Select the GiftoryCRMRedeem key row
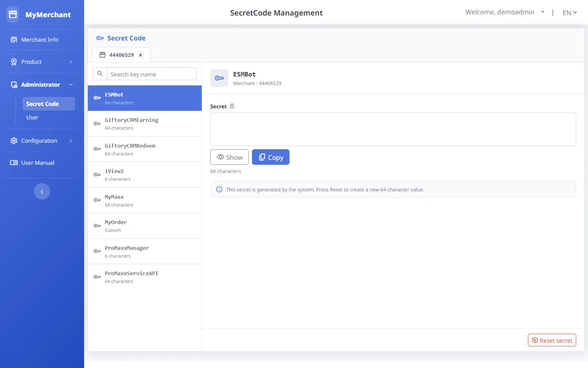This screenshot has height=368, width=588. [145, 149]
